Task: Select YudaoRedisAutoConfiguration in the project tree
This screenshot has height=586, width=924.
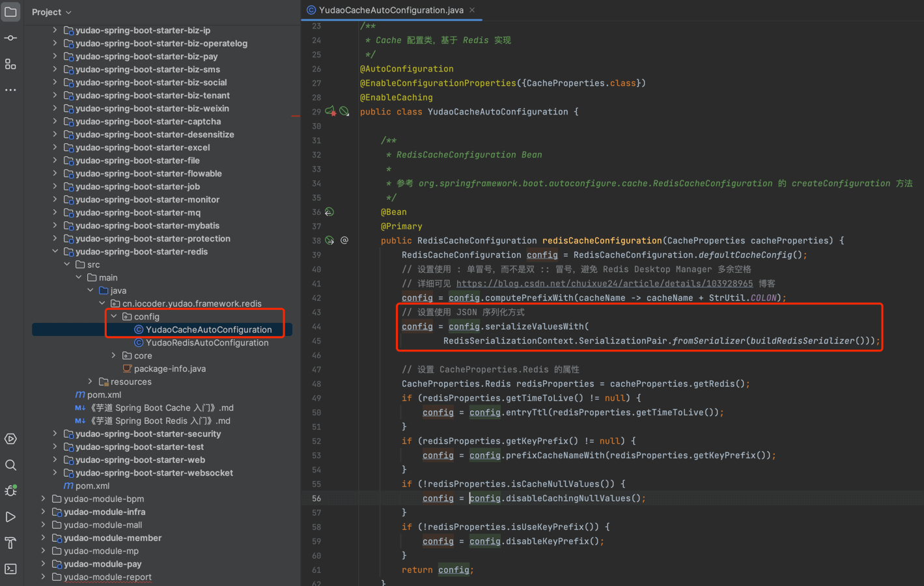Action: (204, 342)
